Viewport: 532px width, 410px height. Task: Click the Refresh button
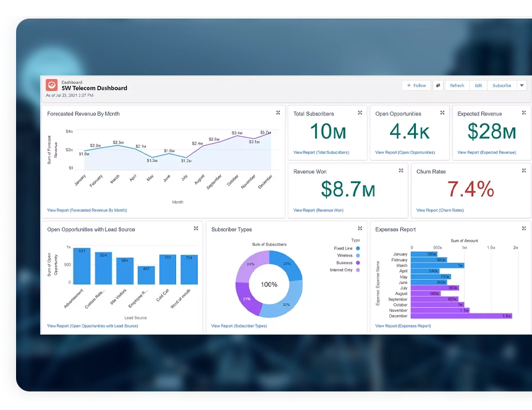coord(457,86)
